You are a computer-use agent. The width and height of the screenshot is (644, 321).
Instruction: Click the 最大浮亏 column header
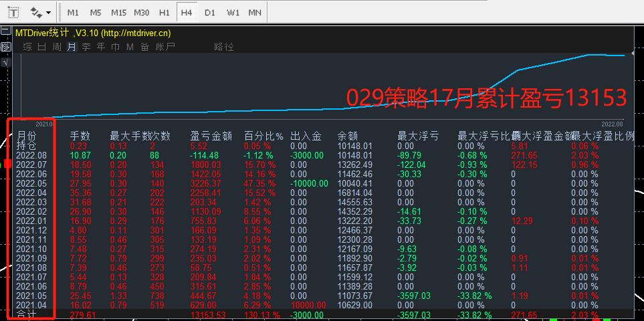(418, 136)
